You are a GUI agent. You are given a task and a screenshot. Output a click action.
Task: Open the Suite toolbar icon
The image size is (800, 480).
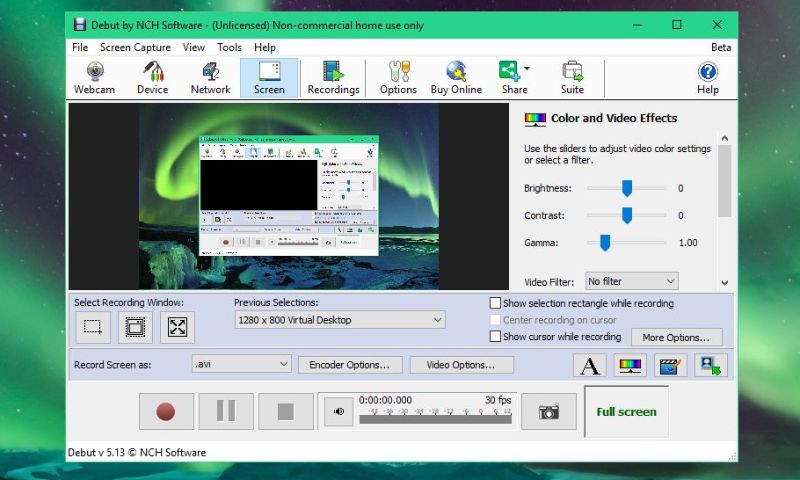(572, 78)
